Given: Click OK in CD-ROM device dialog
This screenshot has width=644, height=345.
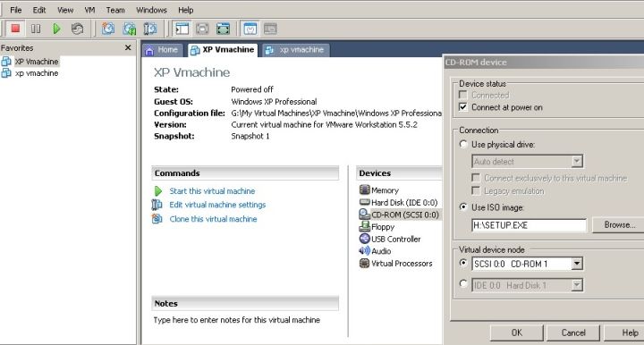Looking at the screenshot, I should click(x=517, y=332).
